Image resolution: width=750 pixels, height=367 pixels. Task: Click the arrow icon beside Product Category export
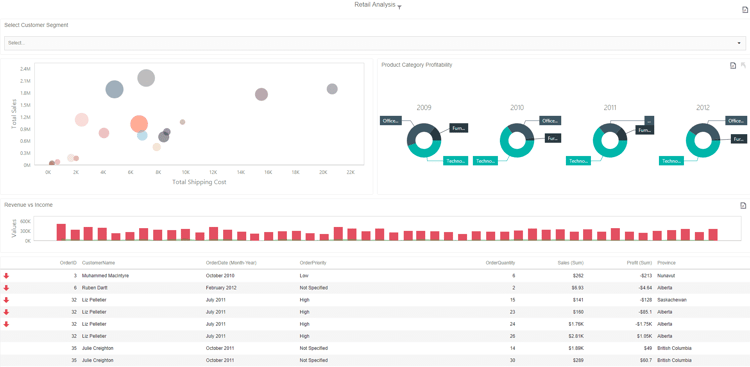coord(743,65)
